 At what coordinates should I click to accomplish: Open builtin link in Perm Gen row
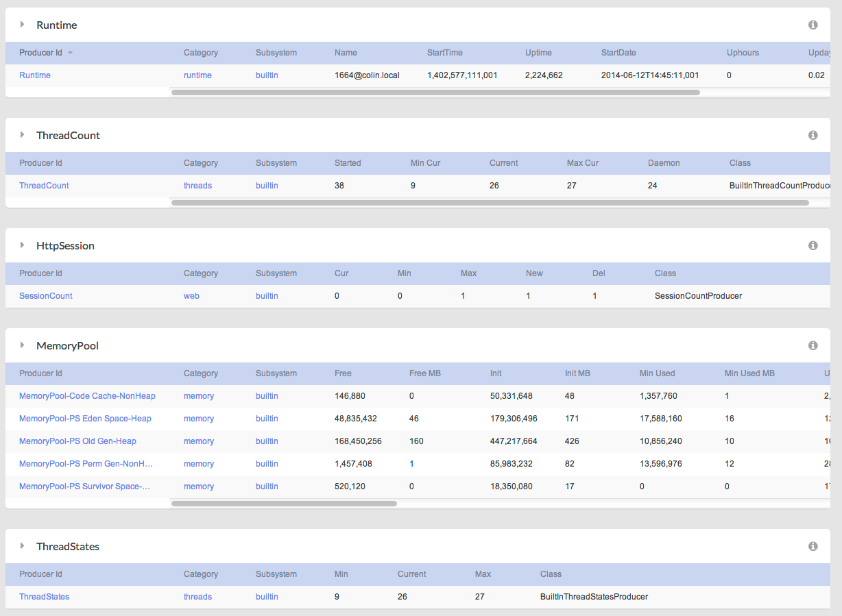pos(267,464)
